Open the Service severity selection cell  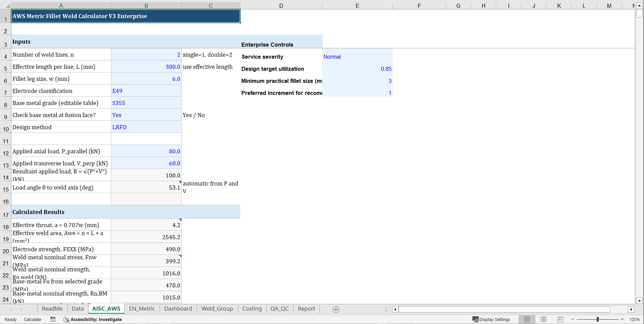[357, 57]
